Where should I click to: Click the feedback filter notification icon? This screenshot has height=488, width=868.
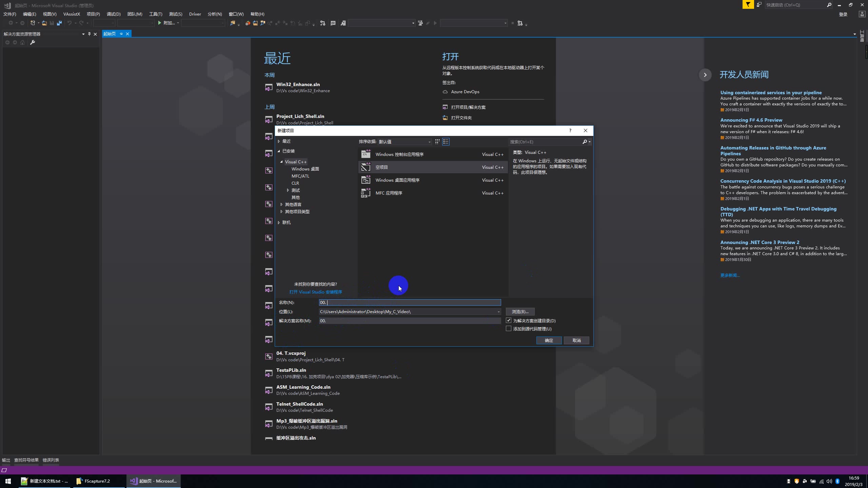748,5
